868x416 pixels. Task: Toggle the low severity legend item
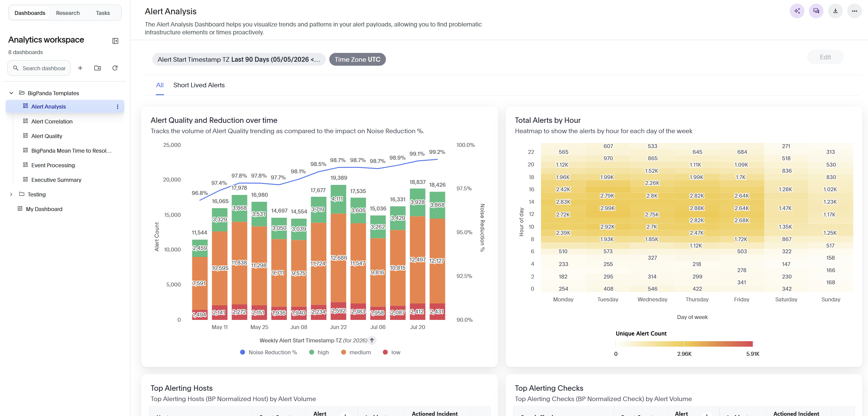pyautogui.click(x=391, y=352)
